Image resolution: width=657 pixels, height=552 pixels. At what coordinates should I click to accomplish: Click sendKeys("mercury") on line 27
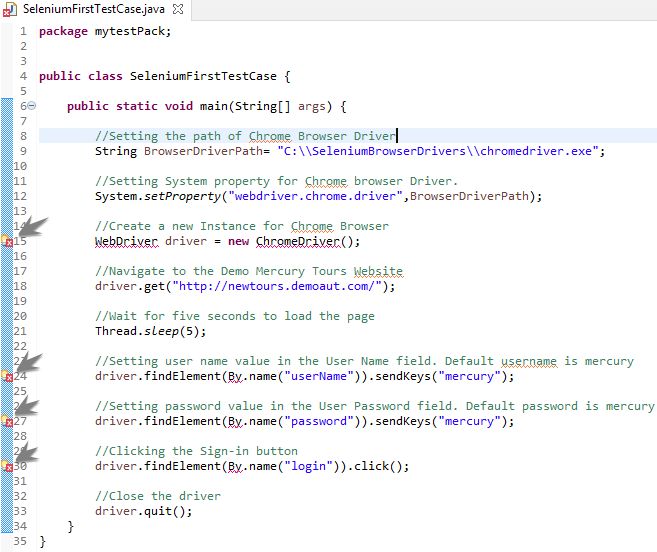pos(441,421)
